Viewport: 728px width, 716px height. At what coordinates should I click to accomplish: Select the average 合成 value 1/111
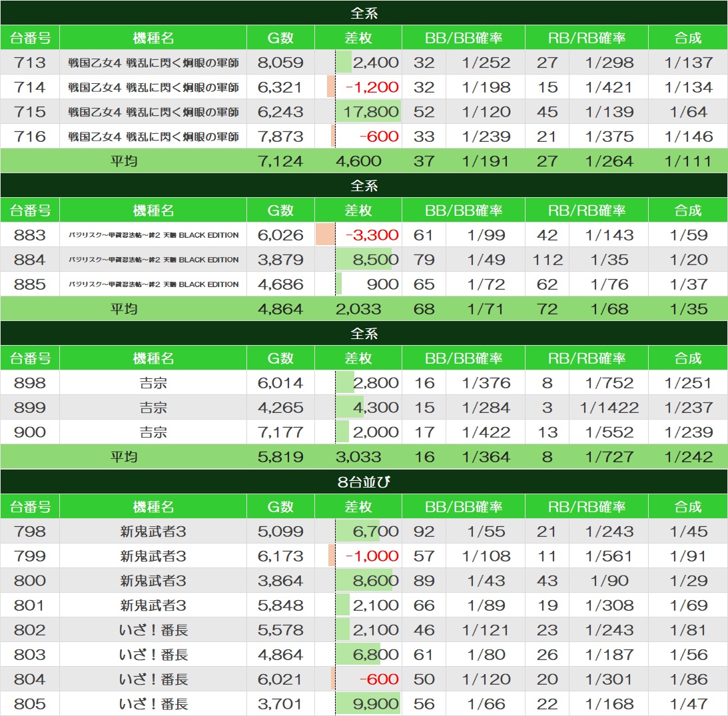(689, 161)
